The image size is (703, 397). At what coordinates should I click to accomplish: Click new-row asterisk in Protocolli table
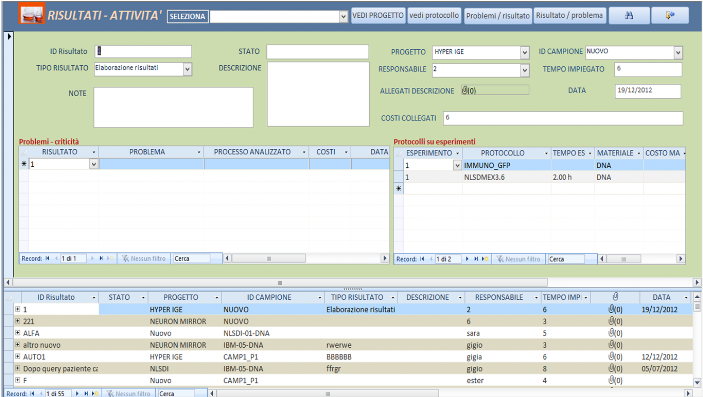[x=399, y=189]
